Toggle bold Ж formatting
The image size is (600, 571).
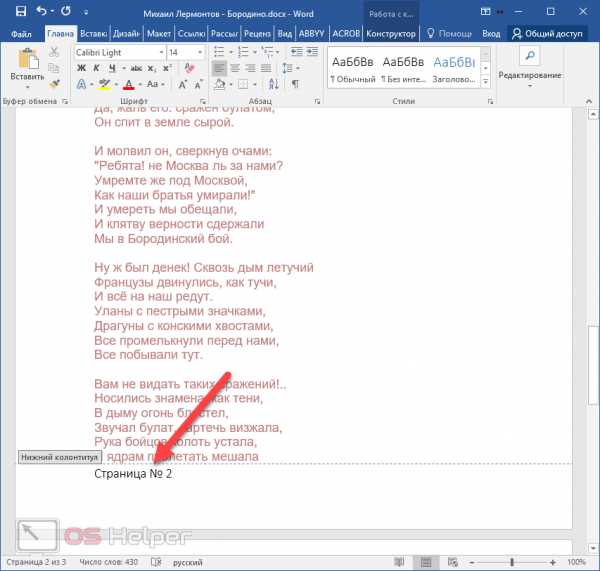point(81,68)
